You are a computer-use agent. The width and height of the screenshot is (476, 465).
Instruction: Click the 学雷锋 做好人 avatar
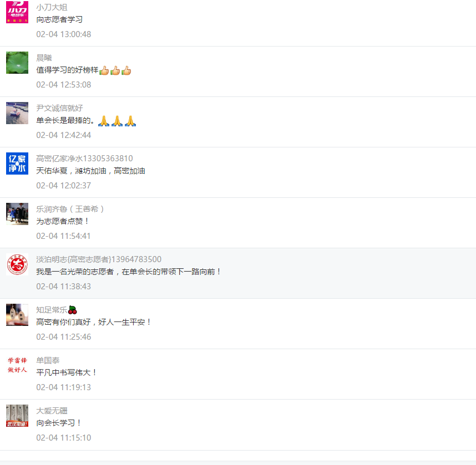17,365
